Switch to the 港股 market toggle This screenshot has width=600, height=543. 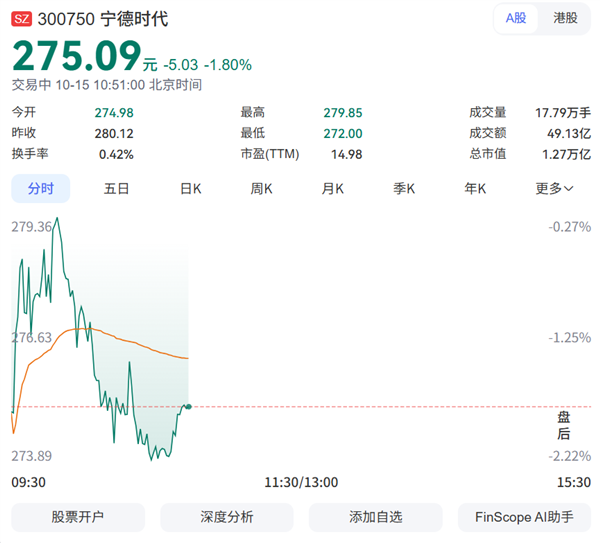click(x=565, y=18)
